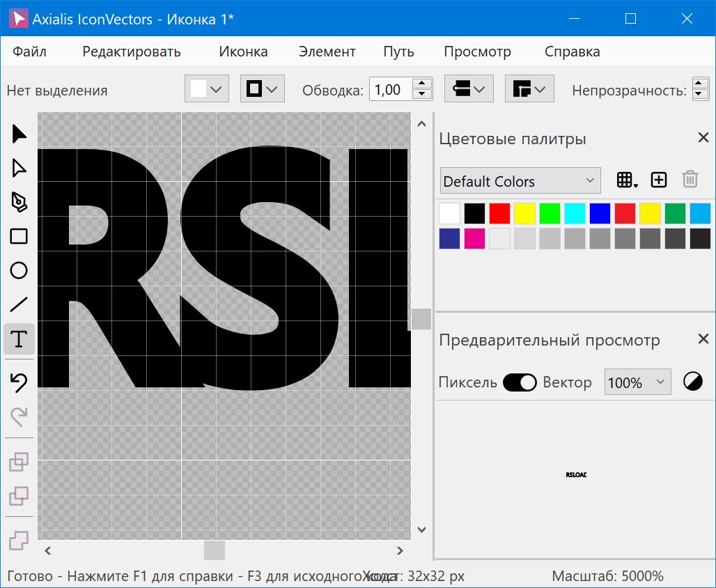Select the arrow selection tool
The image size is (716, 588).
coord(19,133)
